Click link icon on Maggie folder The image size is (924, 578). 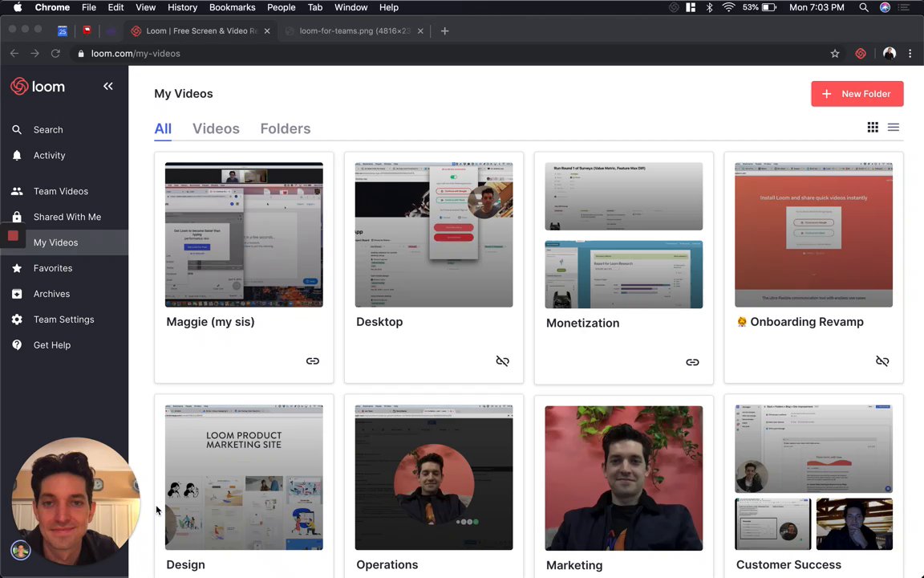(312, 361)
